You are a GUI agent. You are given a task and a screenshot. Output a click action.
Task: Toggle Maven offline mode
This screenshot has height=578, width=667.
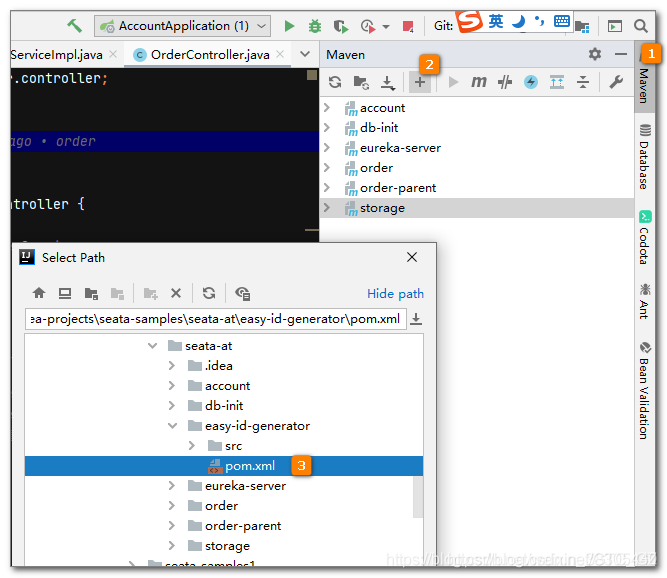[505, 82]
